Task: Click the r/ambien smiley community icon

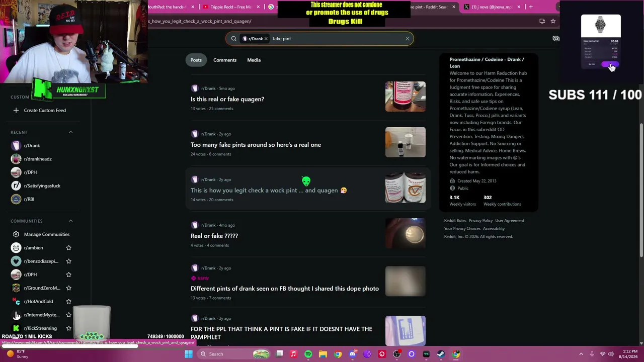Action: click(16, 248)
